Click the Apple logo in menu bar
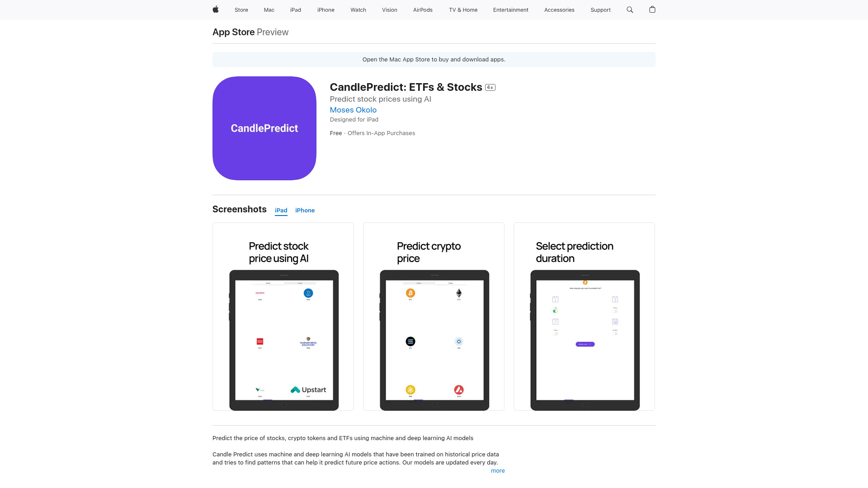Screen dimensions: 868x488 215,9
